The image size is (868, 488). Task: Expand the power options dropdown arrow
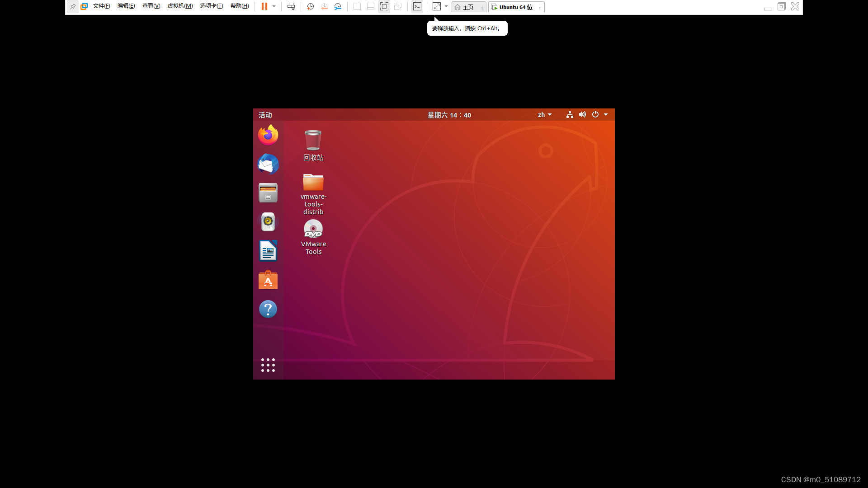(x=274, y=7)
